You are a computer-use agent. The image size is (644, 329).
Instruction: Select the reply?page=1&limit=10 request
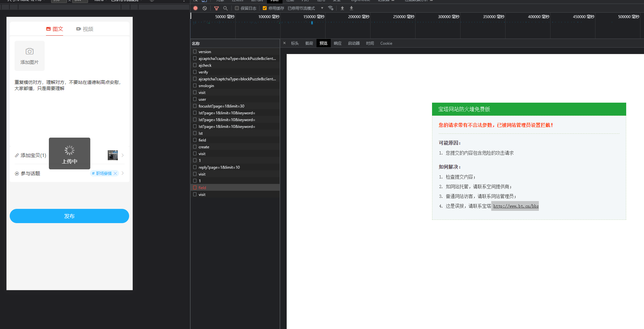(x=235, y=167)
